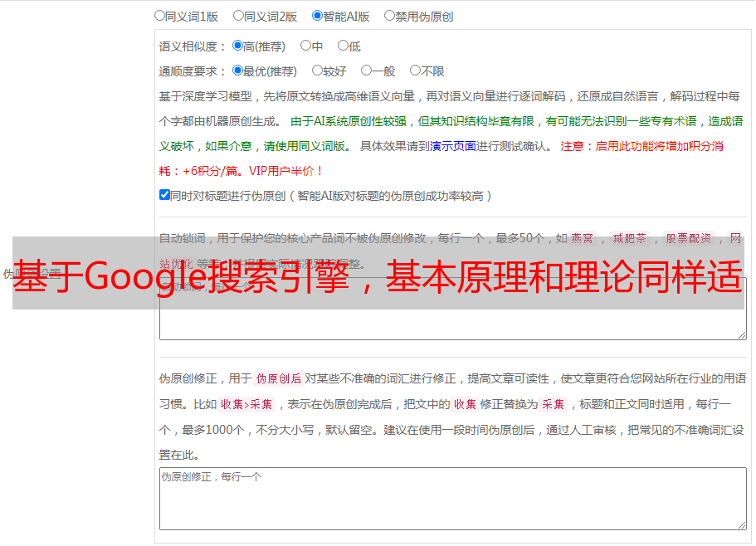This screenshot has height=546, width=756.
Task: Choose 较好 for 通顺度要求
Action: coord(317,71)
